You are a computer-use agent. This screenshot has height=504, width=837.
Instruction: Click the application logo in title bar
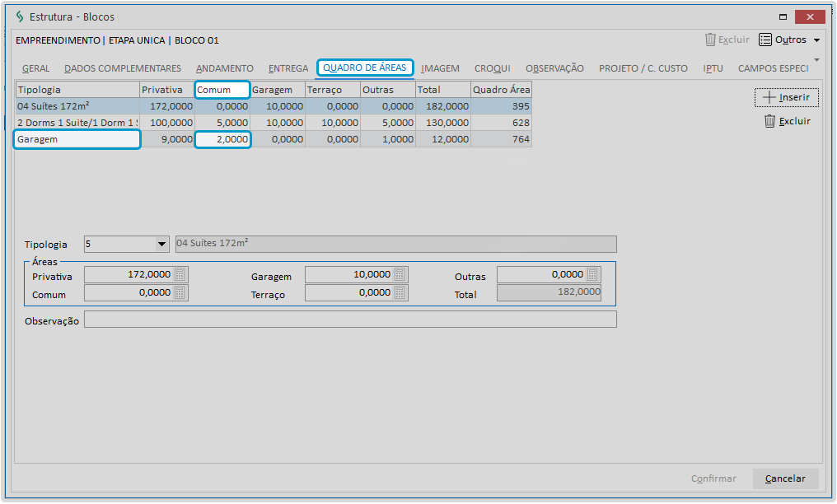[20, 16]
